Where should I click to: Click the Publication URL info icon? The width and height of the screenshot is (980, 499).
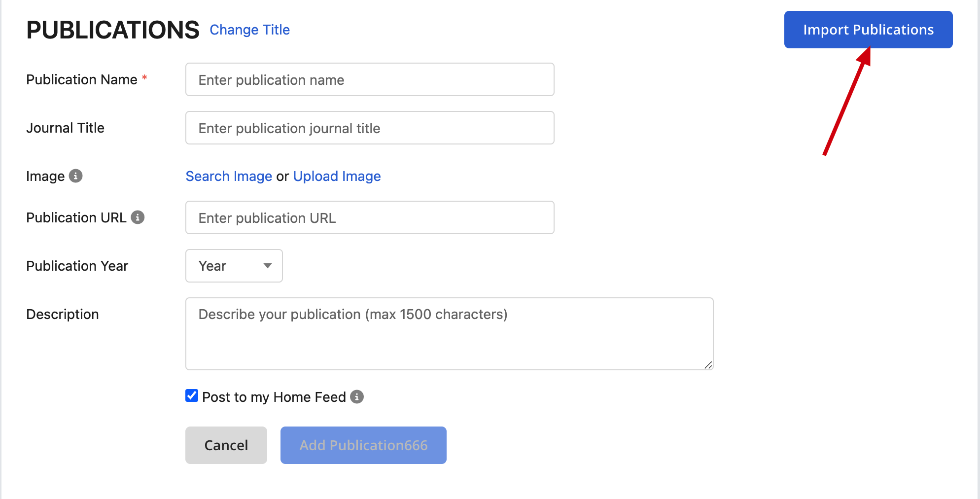point(138,217)
